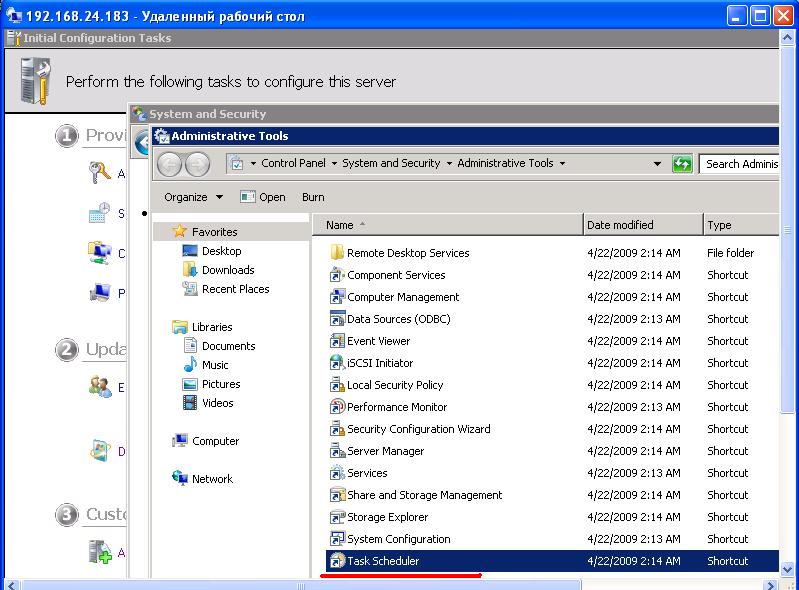
Task: Select Desktop in Favorites
Action: (x=221, y=251)
